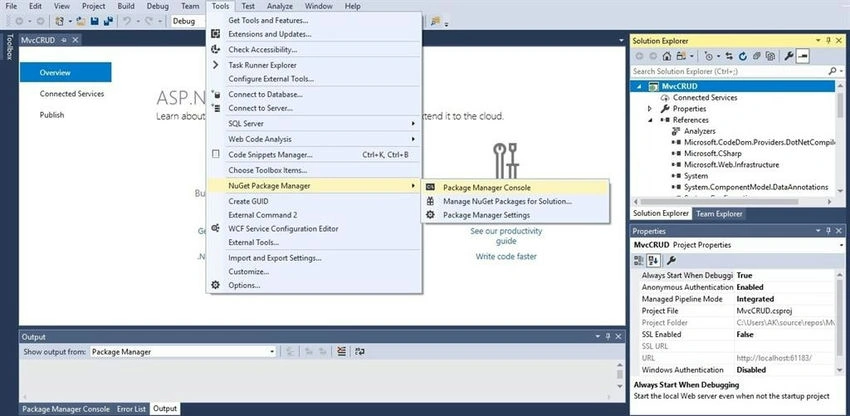850x416 pixels.
Task: Open the Output panel window options dropdown arrow
Action: pos(598,337)
